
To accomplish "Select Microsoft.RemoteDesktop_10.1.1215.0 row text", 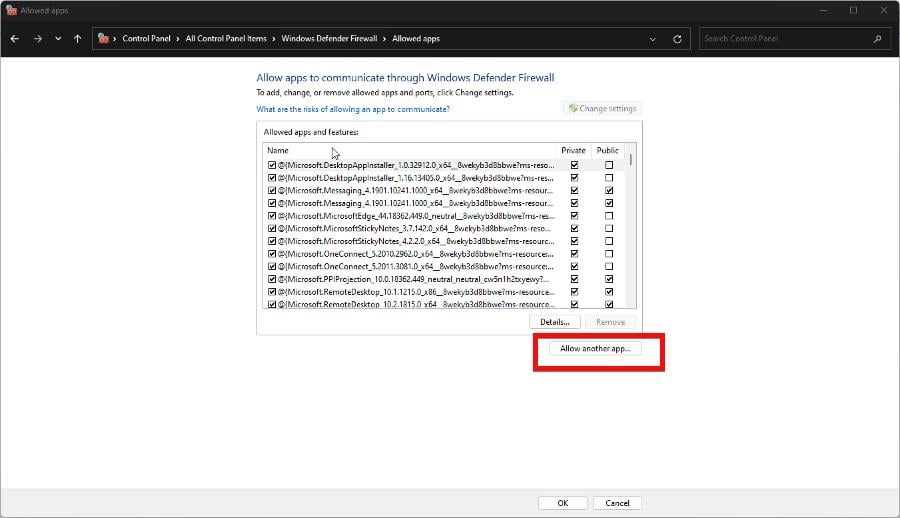I will [x=417, y=292].
